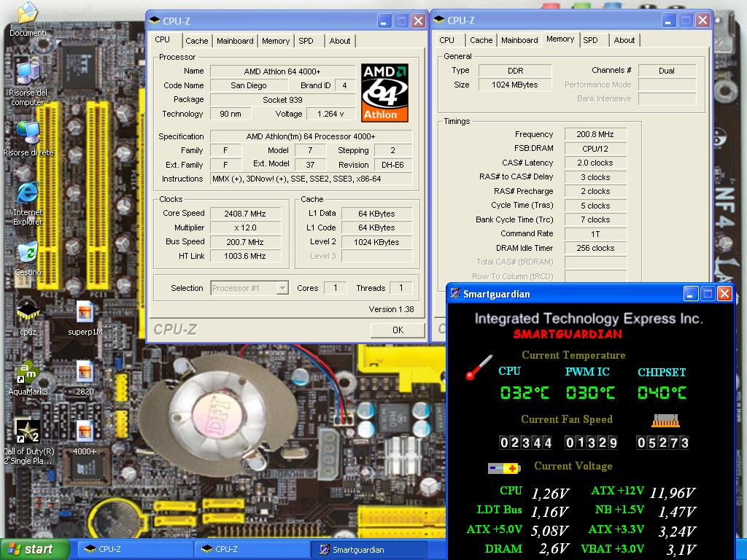Click right CPU-Z window title icon

(438, 20)
